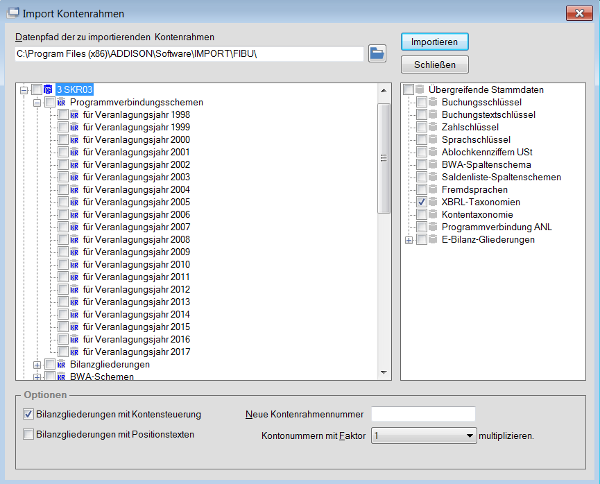Click database icon of Zahlschlüssel

pos(433,127)
